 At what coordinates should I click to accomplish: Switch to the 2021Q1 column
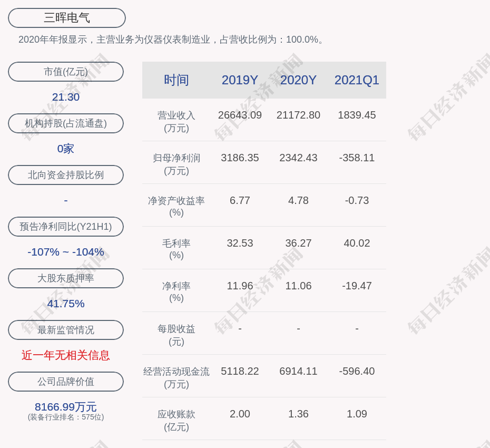pos(357,80)
